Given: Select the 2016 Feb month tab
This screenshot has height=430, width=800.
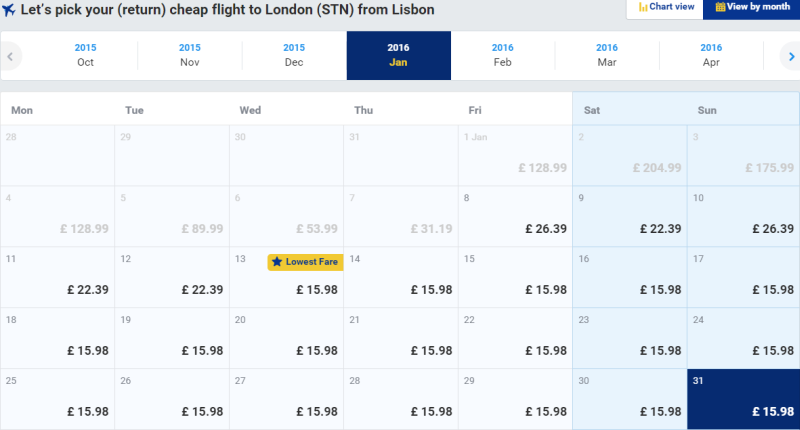Looking at the screenshot, I should click(503, 55).
